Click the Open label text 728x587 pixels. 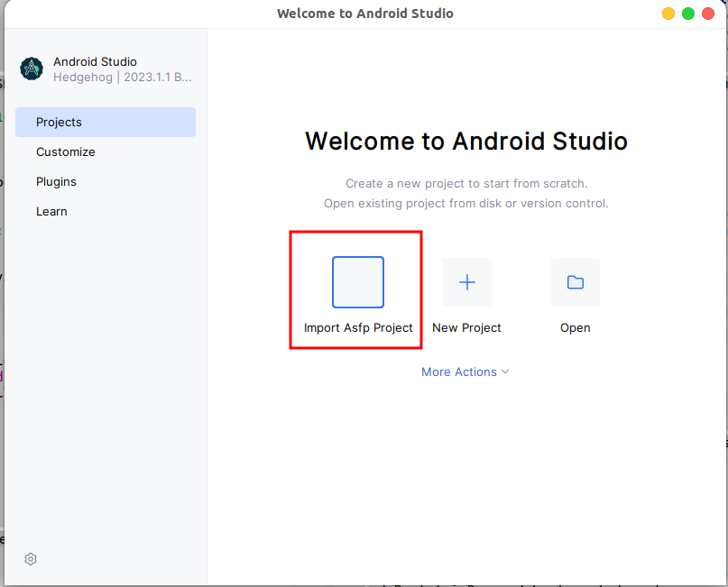click(x=576, y=327)
